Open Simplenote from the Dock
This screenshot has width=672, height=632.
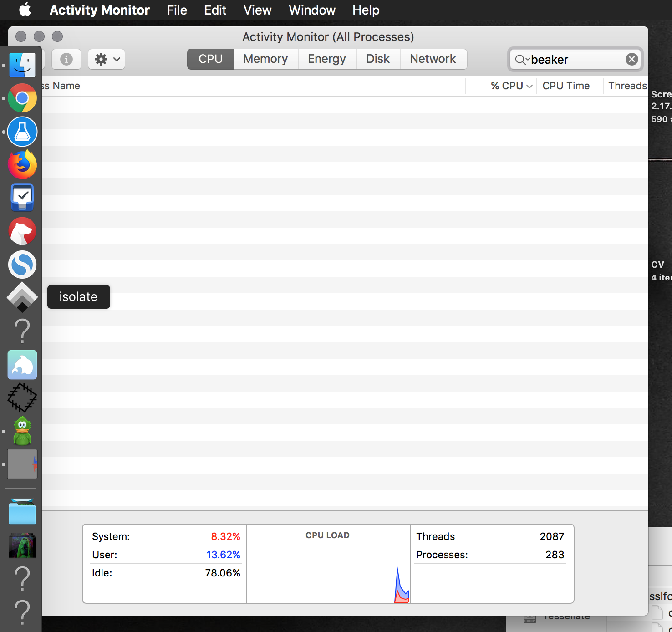[22, 265]
